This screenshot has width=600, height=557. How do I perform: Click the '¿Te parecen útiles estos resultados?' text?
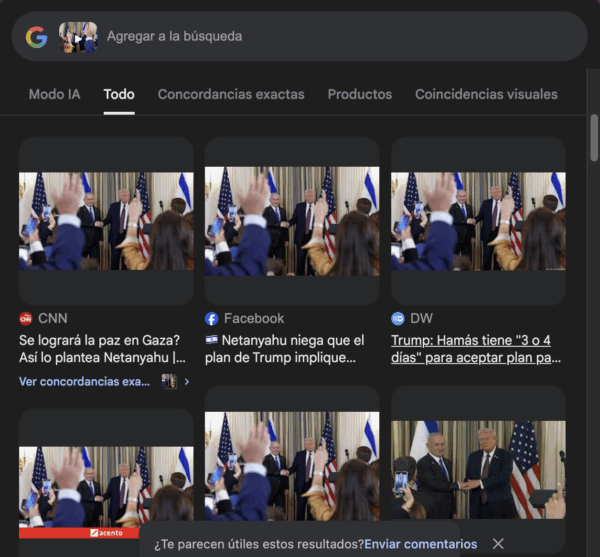click(259, 544)
